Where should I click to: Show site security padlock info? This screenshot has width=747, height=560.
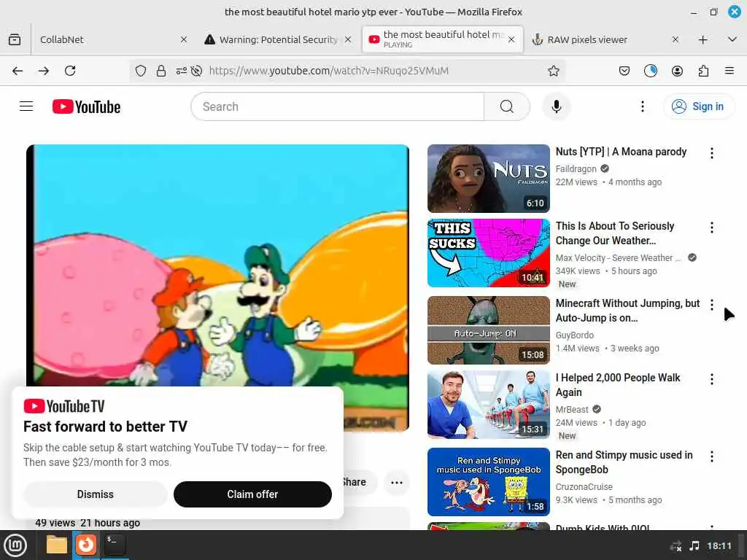pos(161,71)
